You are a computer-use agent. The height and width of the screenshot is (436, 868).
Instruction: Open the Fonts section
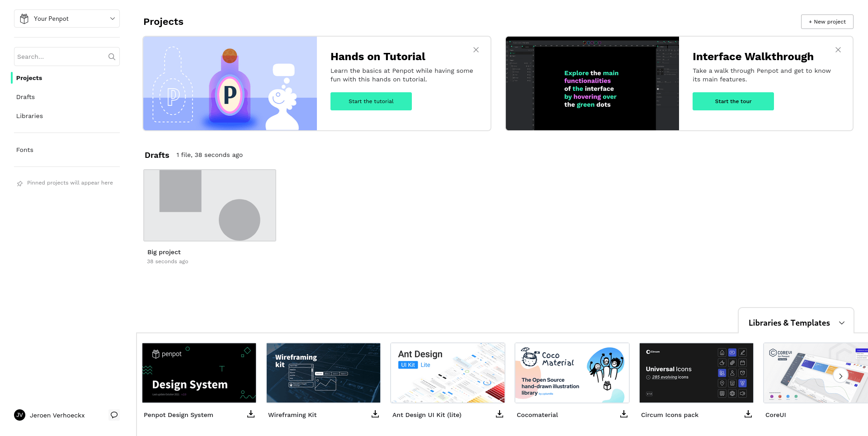[x=25, y=150]
